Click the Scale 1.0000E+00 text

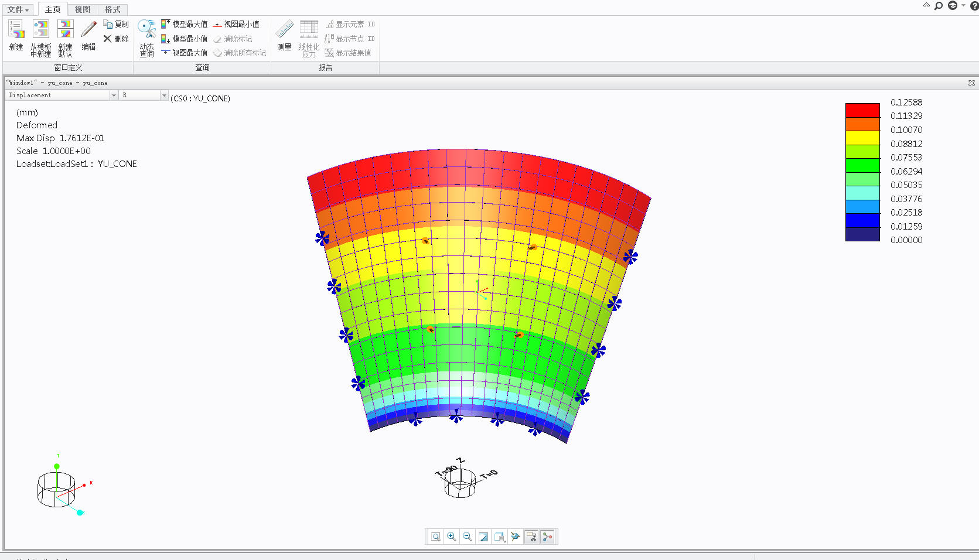pos(53,151)
